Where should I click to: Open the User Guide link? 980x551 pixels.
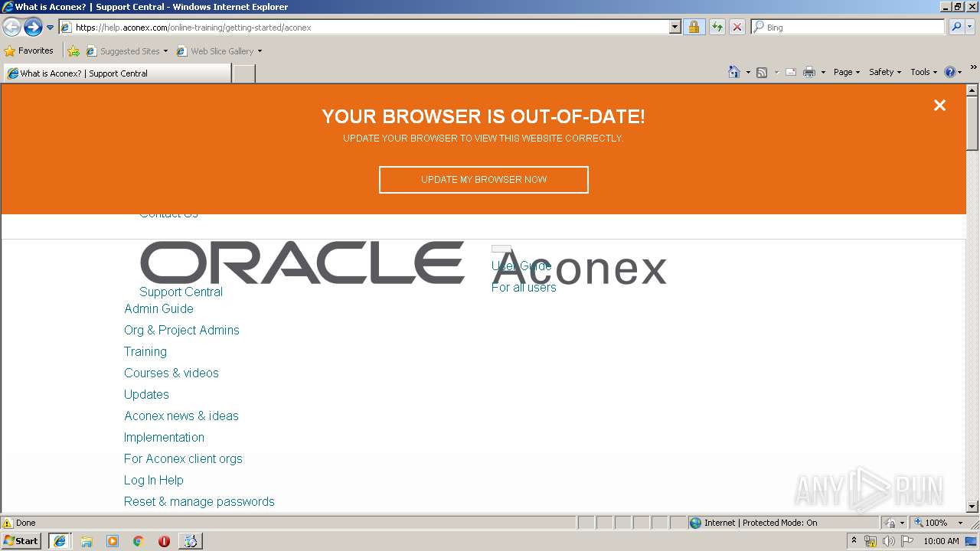521,266
